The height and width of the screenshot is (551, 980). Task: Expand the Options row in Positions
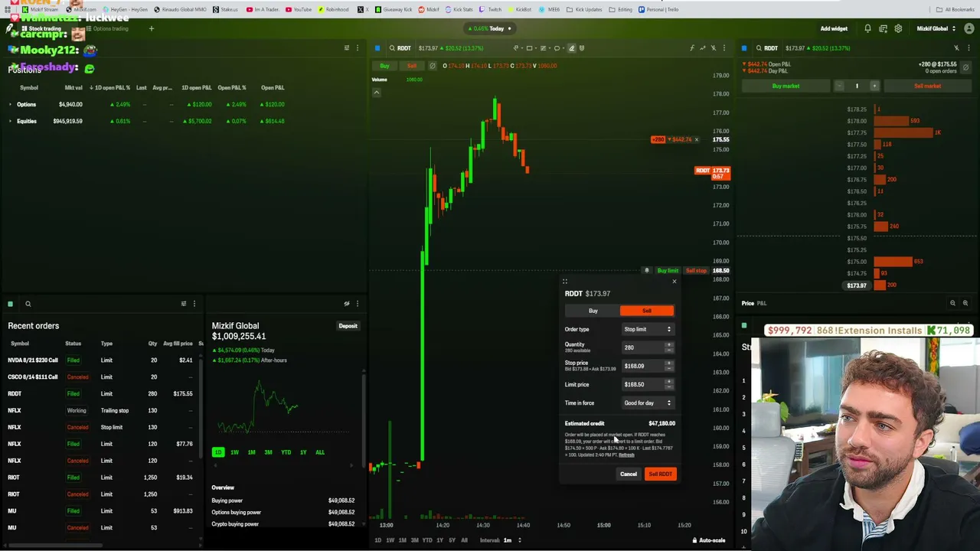tap(11, 104)
